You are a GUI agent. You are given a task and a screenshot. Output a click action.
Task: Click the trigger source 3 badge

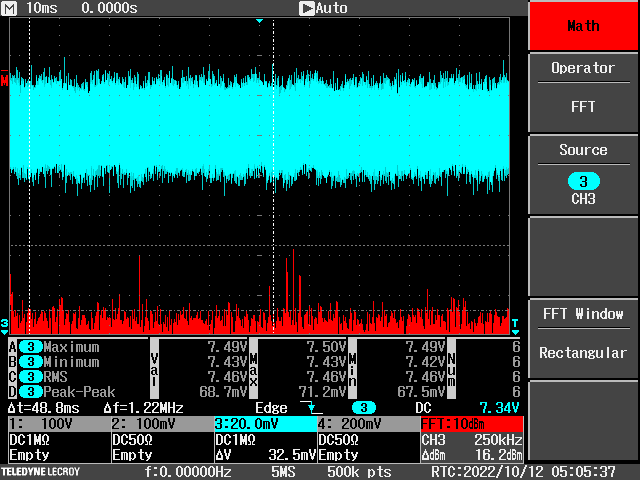pos(366,408)
